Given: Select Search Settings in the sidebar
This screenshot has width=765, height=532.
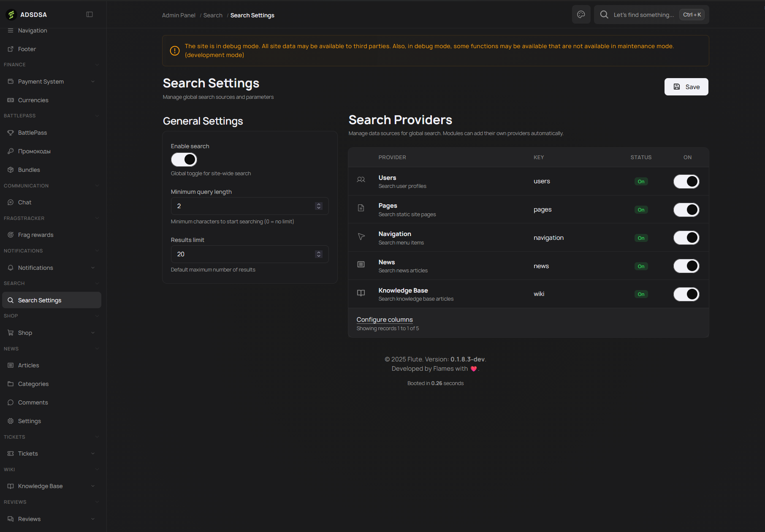Looking at the screenshot, I should click(x=39, y=300).
